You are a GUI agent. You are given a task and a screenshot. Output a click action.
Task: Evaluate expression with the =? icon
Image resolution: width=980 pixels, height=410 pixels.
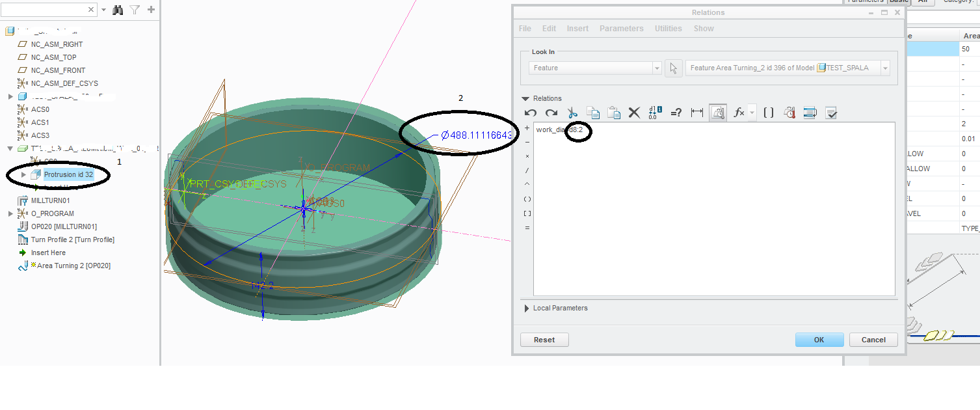click(x=676, y=113)
